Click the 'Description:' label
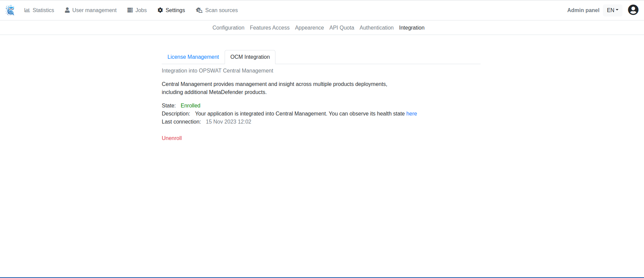The height and width of the screenshot is (278, 644). (x=176, y=113)
